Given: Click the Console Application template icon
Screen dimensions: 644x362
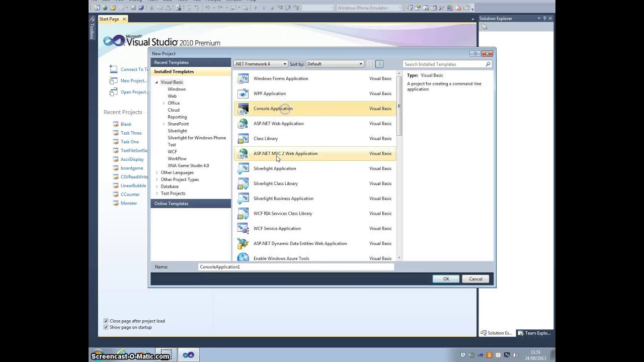Looking at the screenshot, I should point(243,109).
